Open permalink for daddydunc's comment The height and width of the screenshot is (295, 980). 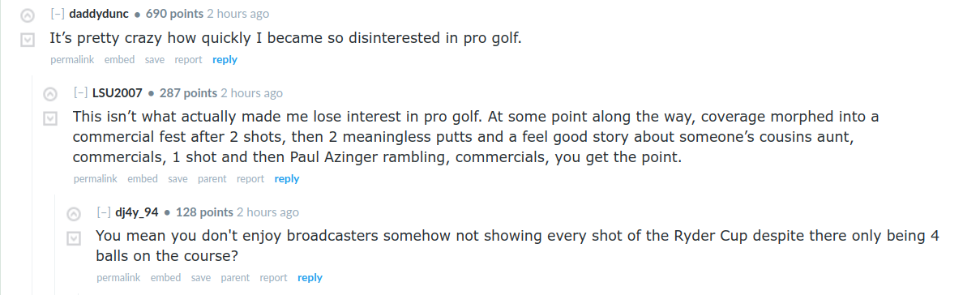tap(72, 59)
